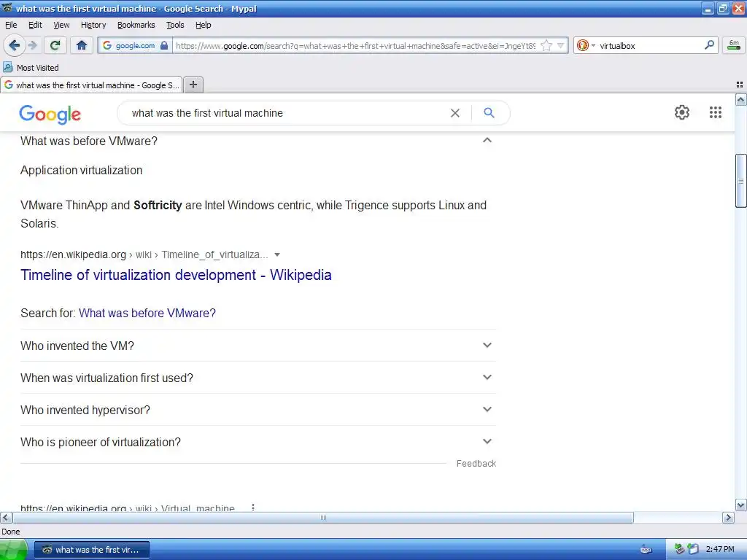Click the taskbar clock showing 2:47 PM
747x560 pixels.
[720, 550]
